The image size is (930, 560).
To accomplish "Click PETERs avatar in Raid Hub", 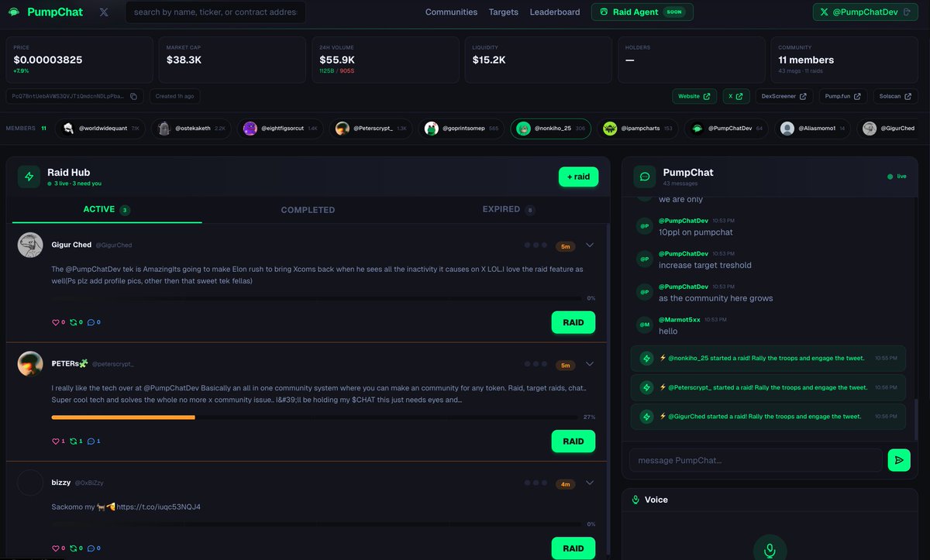I will click(30, 363).
